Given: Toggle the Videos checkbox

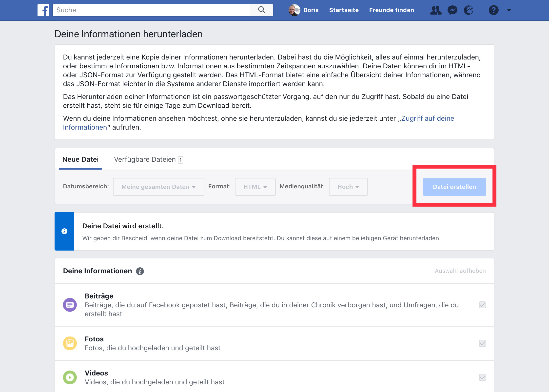Looking at the screenshot, I should 482,377.
